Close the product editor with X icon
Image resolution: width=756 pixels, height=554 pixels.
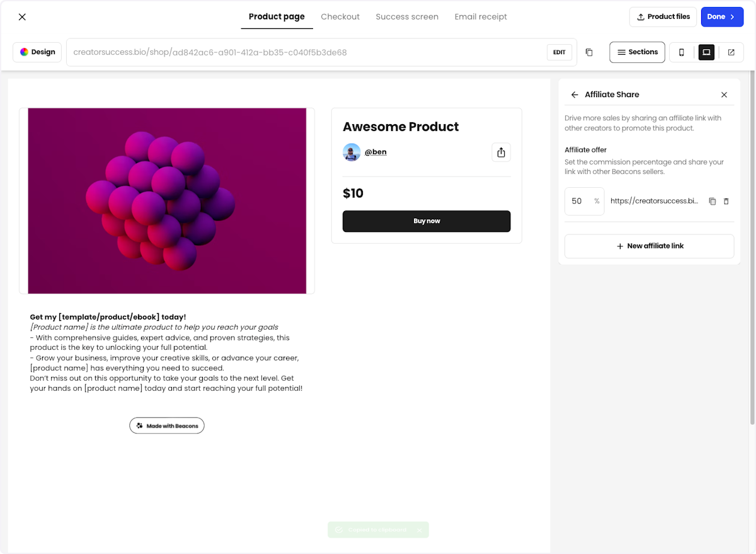(x=22, y=17)
